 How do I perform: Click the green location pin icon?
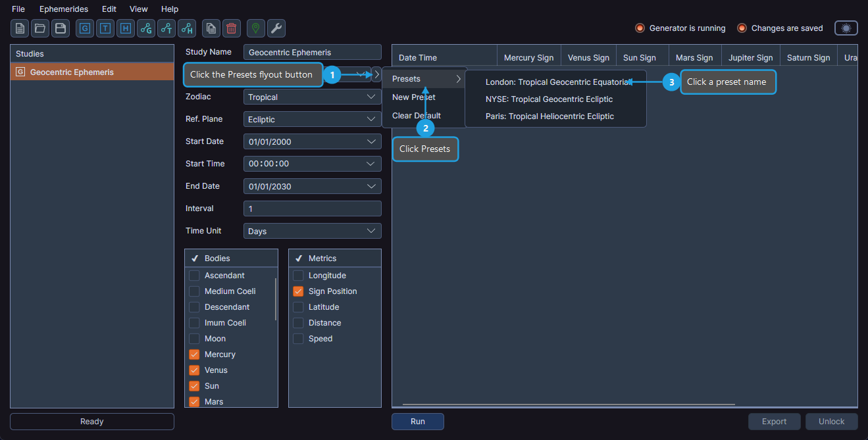pyautogui.click(x=255, y=28)
